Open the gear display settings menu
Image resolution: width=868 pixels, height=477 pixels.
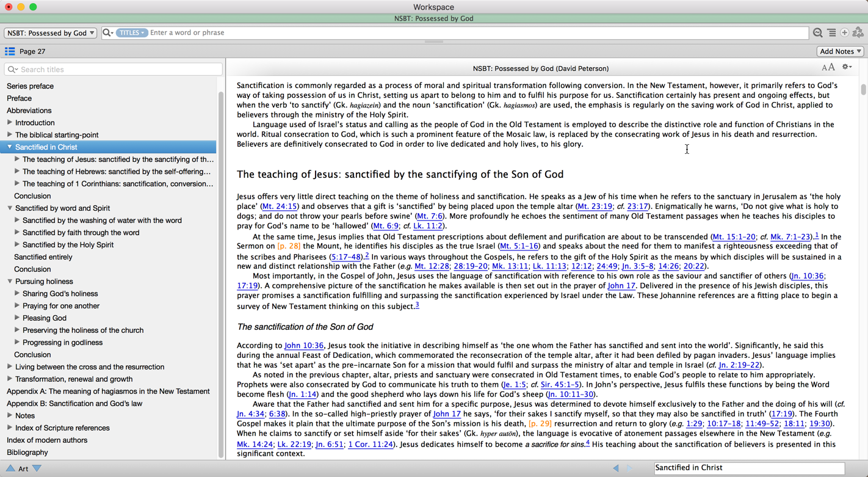pos(847,67)
